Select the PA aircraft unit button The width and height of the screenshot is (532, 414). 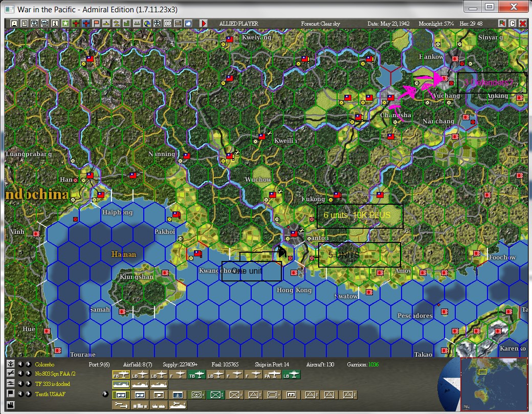(x=273, y=375)
